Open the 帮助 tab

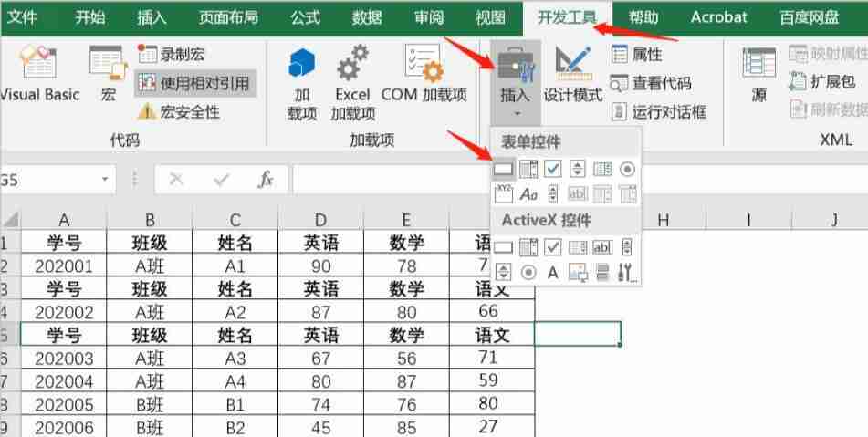[643, 17]
